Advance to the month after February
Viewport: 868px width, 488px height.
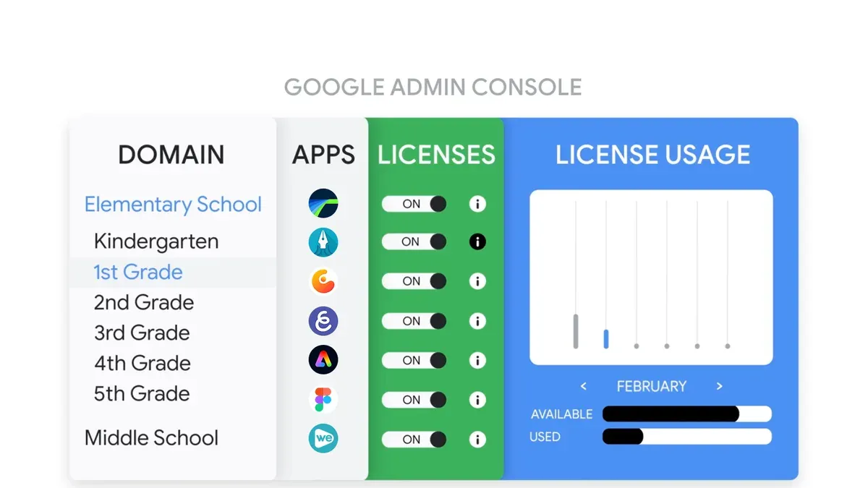pyautogui.click(x=719, y=386)
